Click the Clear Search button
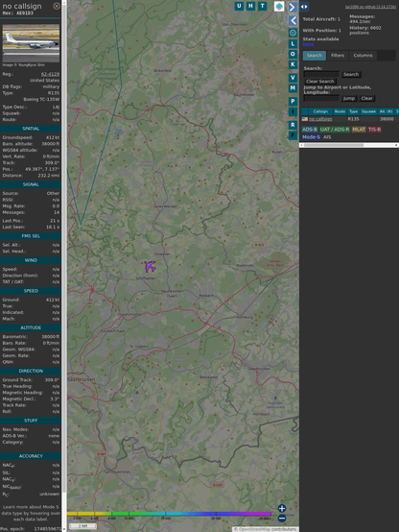Viewport: 399px width, 532px height. pos(320,82)
